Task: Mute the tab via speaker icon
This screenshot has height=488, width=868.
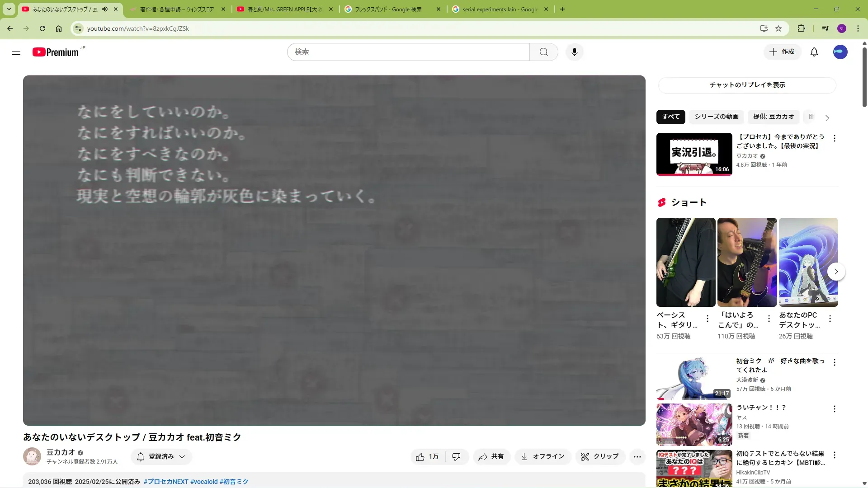Action: pos(105,9)
